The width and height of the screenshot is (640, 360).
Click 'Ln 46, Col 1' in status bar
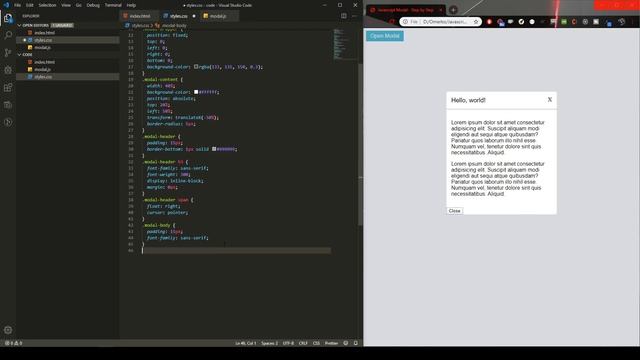click(246, 343)
